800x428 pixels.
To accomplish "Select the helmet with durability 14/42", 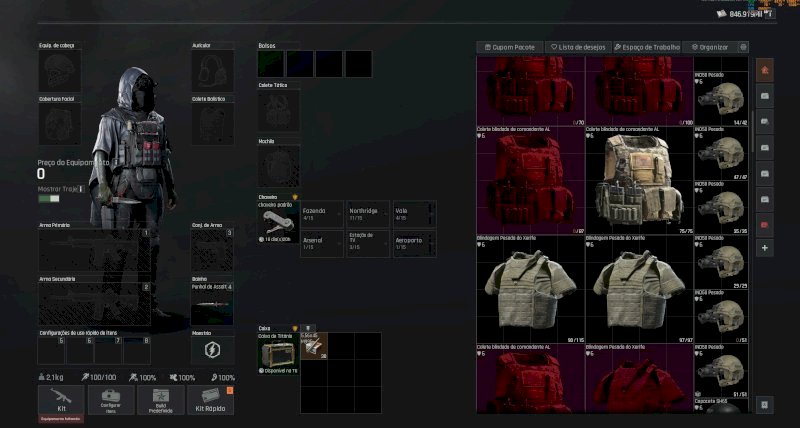I will (721, 99).
